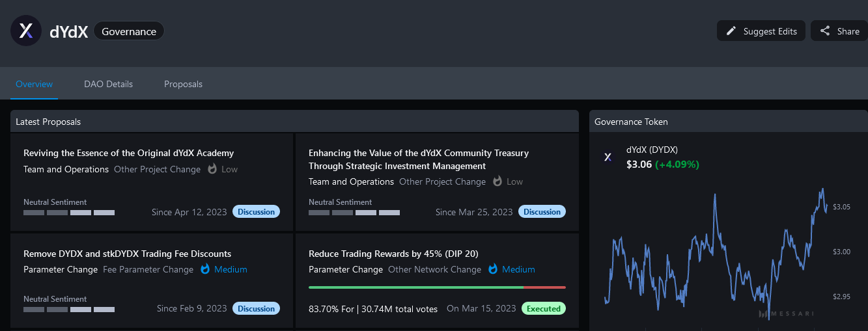Click the DYDX token icon in Governance Token panel
The height and width of the screenshot is (331, 868).
pyautogui.click(x=608, y=157)
